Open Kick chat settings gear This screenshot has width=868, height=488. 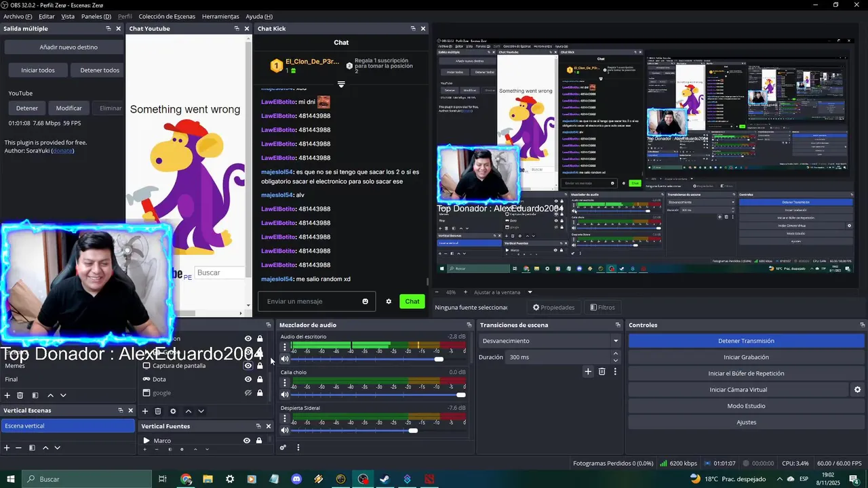click(x=389, y=302)
